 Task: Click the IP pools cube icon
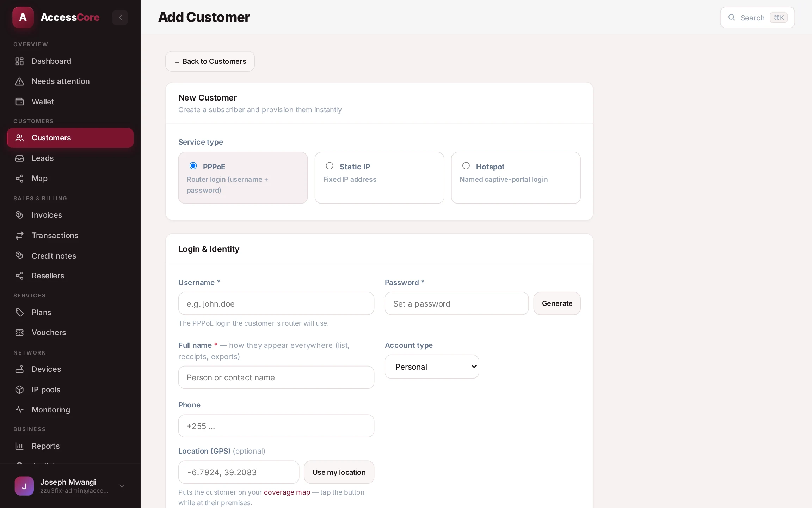click(x=19, y=389)
